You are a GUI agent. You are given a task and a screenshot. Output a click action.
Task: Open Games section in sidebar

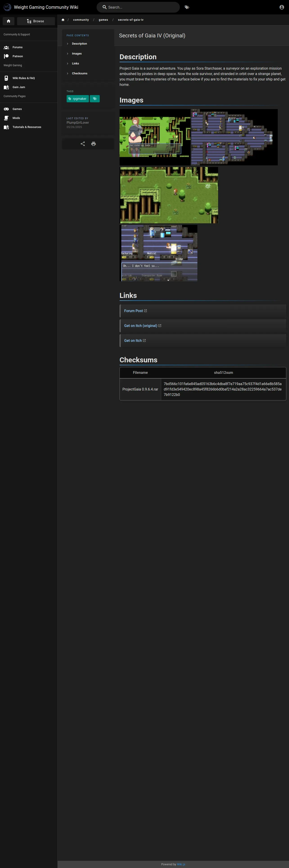[17, 109]
